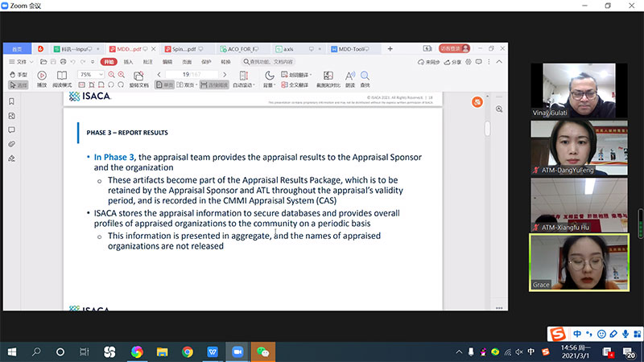
Task: Open the File (文件) menu
Action: [18, 62]
